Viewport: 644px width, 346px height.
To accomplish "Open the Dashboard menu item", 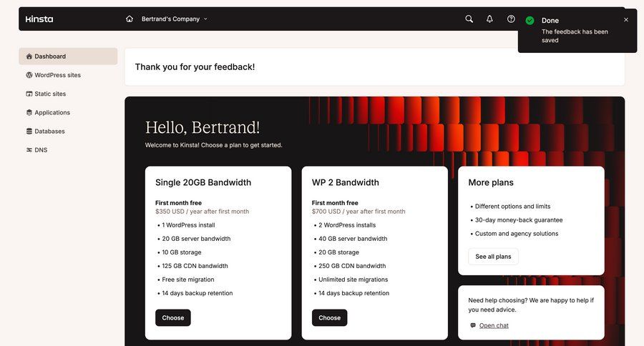I will click(x=68, y=56).
